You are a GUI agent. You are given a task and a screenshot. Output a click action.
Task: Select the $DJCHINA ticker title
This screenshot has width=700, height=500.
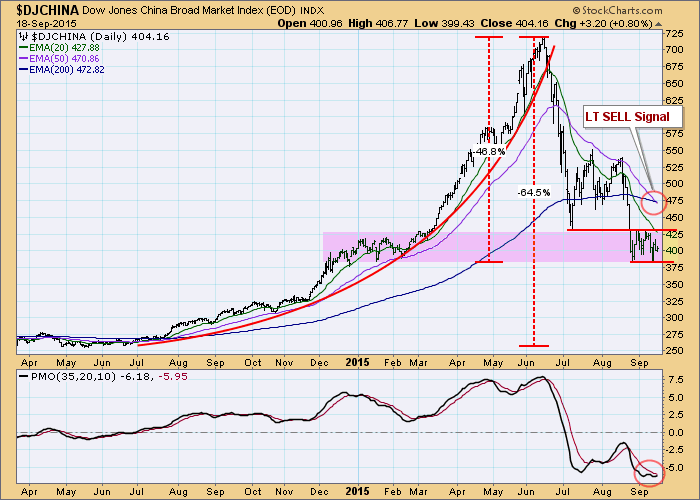[x=47, y=10]
